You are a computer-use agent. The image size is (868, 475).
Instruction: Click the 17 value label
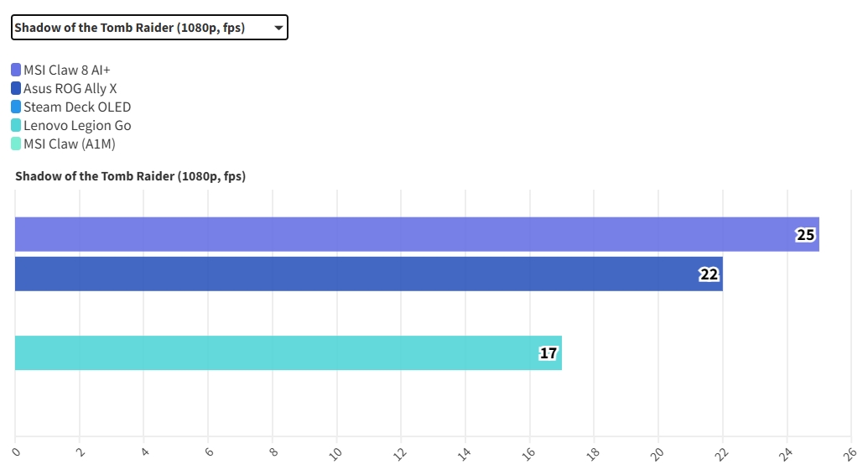[548, 353]
